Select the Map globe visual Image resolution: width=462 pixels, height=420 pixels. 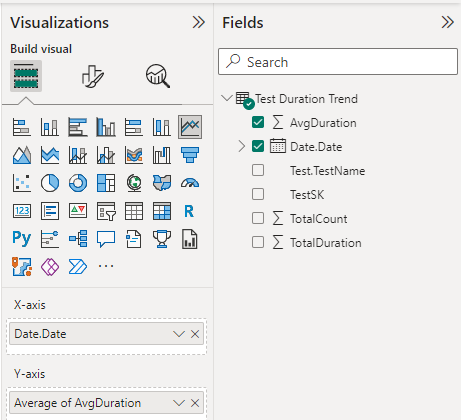click(134, 183)
